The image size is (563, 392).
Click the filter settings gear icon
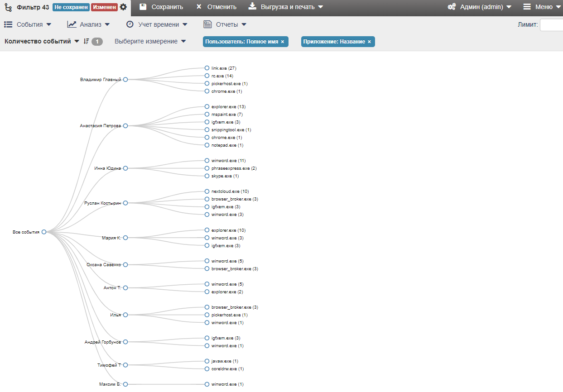coord(123,7)
